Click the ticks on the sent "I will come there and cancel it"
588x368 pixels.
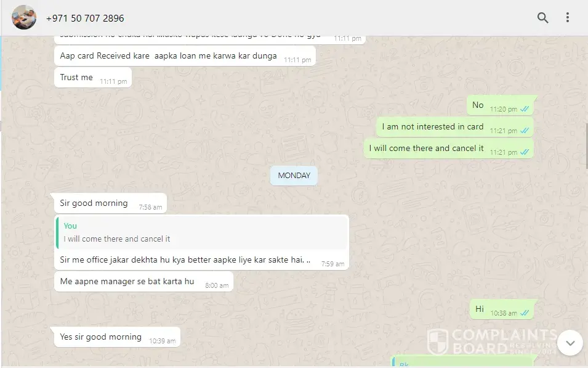coord(525,152)
